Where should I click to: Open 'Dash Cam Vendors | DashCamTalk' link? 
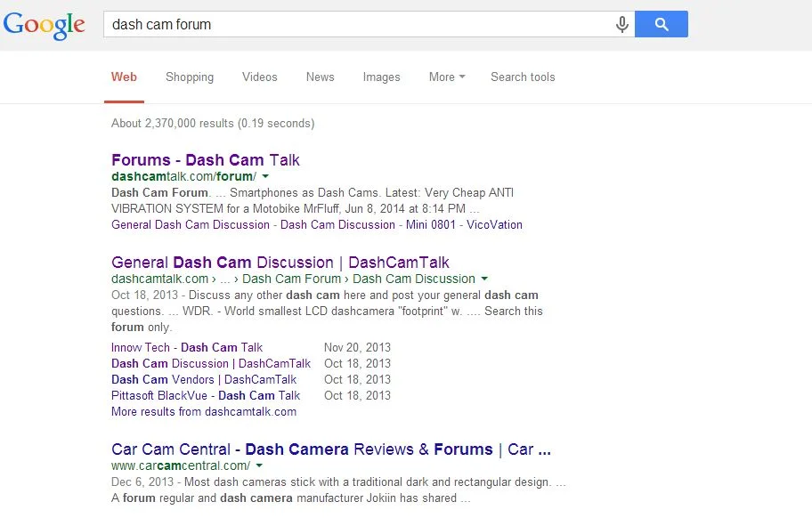click(x=204, y=379)
